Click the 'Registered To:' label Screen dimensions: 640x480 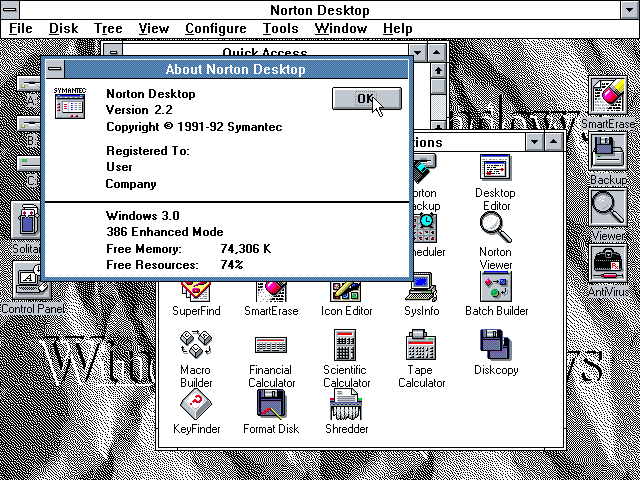click(x=148, y=151)
